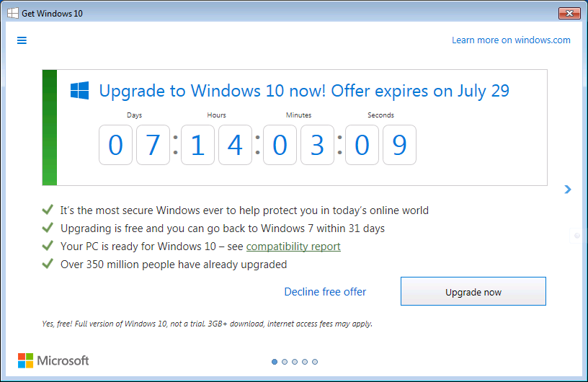588x382 pixels.
Task: Click the Windows logo in title bar
Action: click(x=12, y=13)
